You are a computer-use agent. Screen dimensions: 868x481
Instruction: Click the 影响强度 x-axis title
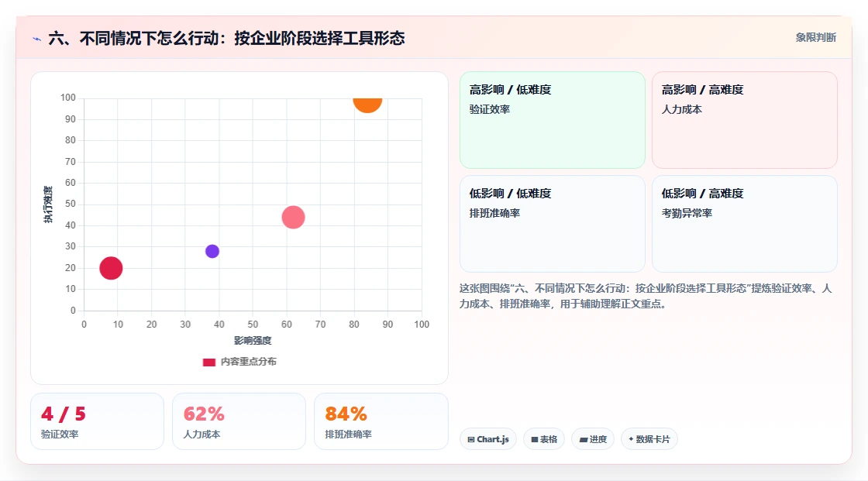point(253,340)
